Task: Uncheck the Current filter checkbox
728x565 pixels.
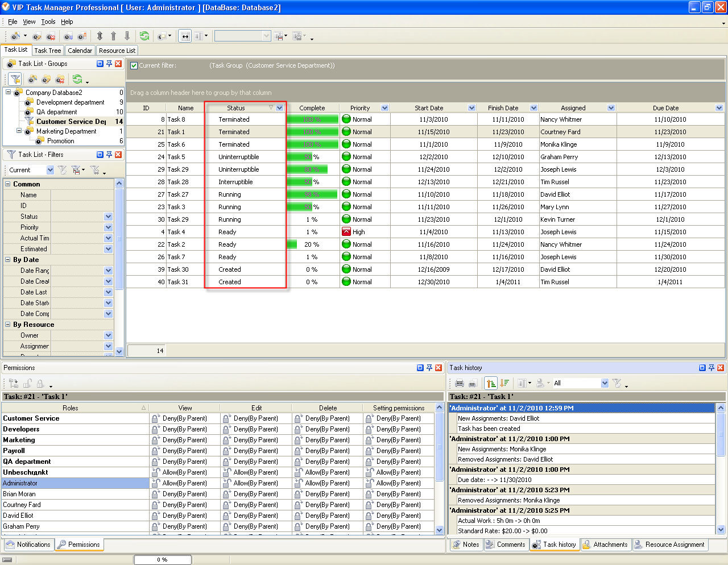Action: (x=134, y=65)
